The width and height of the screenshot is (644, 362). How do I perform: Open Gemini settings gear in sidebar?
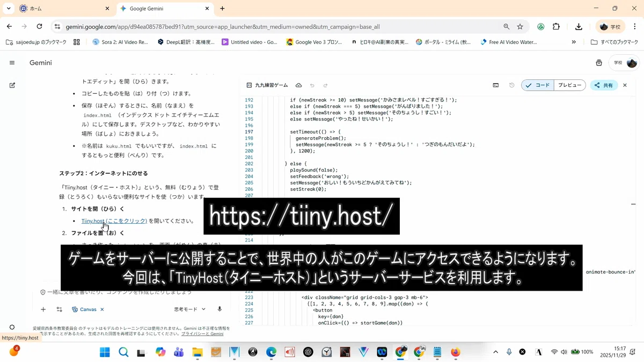[12, 328]
